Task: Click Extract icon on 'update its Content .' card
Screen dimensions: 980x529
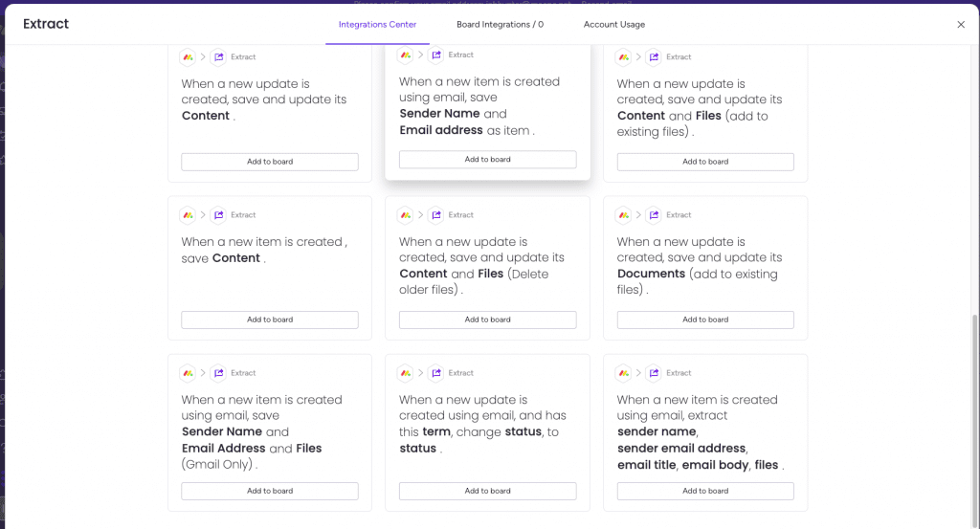Action: (218, 56)
